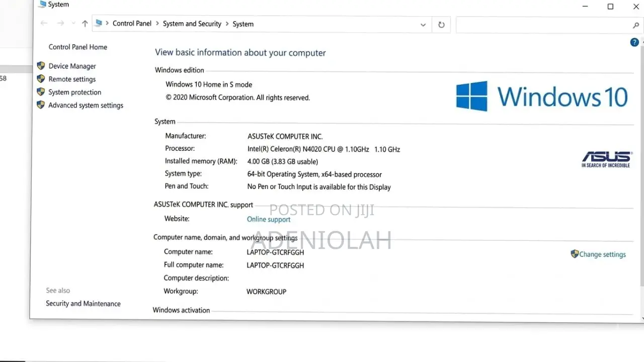Go back using the Back arrow
This screenshot has width=644, height=362.
[x=44, y=24]
